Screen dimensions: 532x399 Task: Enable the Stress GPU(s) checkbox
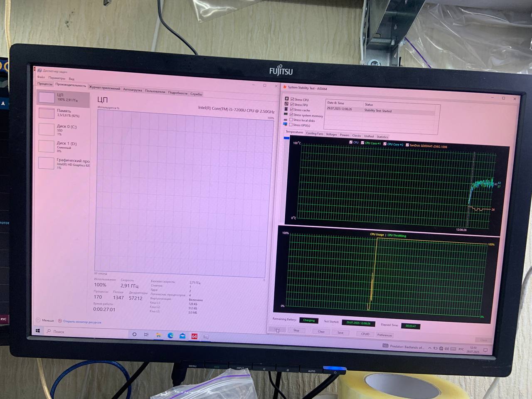pos(291,125)
